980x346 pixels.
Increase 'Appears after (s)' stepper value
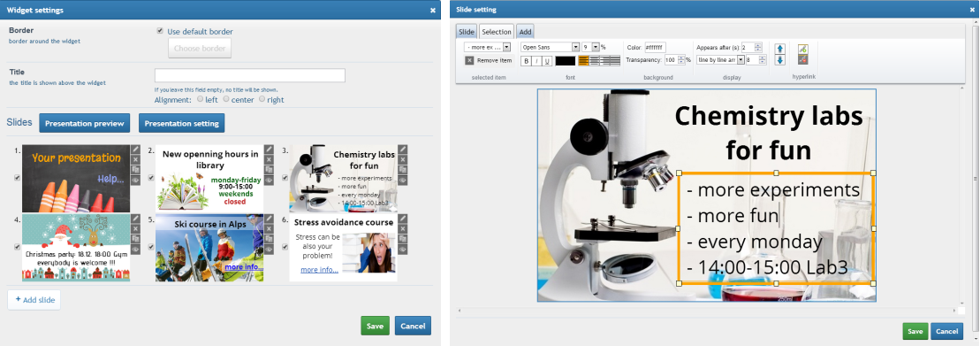tap(758, 45)
